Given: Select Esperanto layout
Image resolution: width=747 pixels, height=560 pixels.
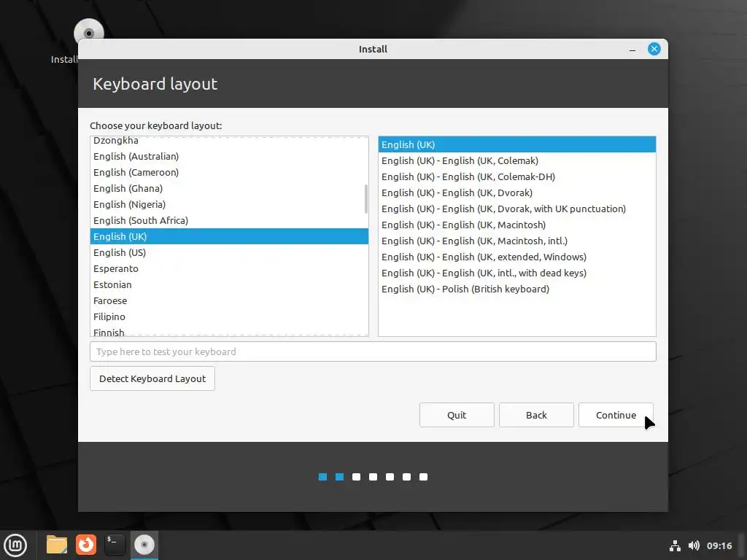Looking at the screenshot, I should 229,268.
